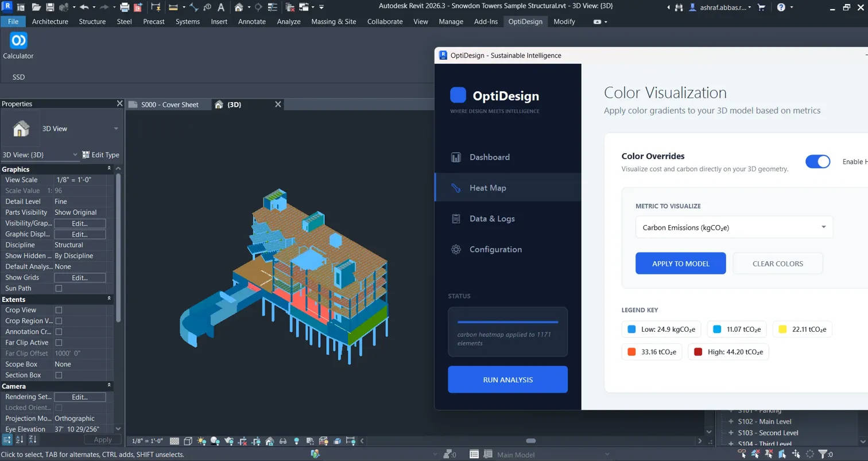Screen dimensions: 868x461
Task: Click the Print icon in quick access toolbar
Action: click(x=125, y=7)
